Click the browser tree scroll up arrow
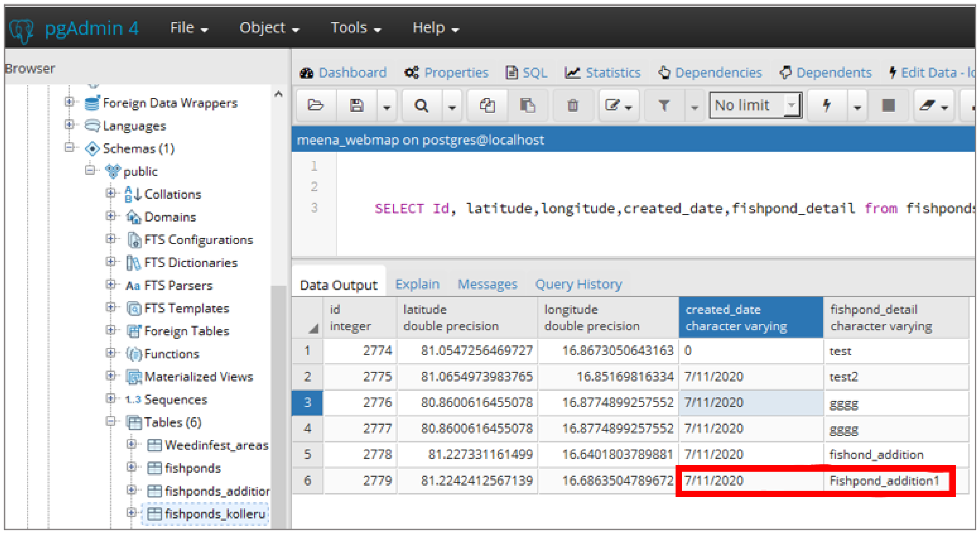The width and height of the screenshot is (980, 534). (x=278, y=94)
